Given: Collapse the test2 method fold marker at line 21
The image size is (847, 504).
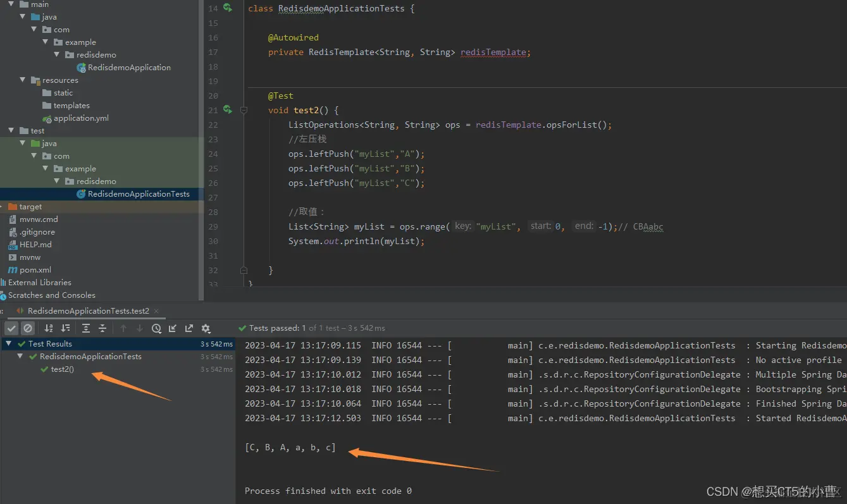Looking at the screenshot, I should click(244, 110).
